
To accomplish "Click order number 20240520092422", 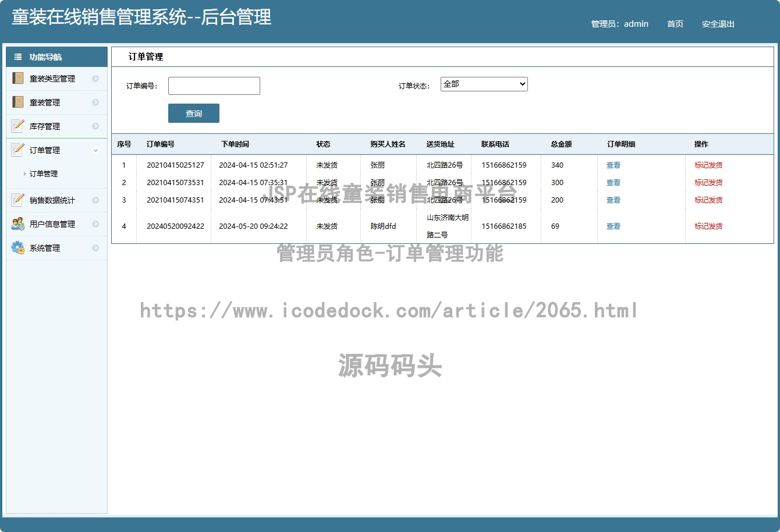I will (x=175, y=226).
